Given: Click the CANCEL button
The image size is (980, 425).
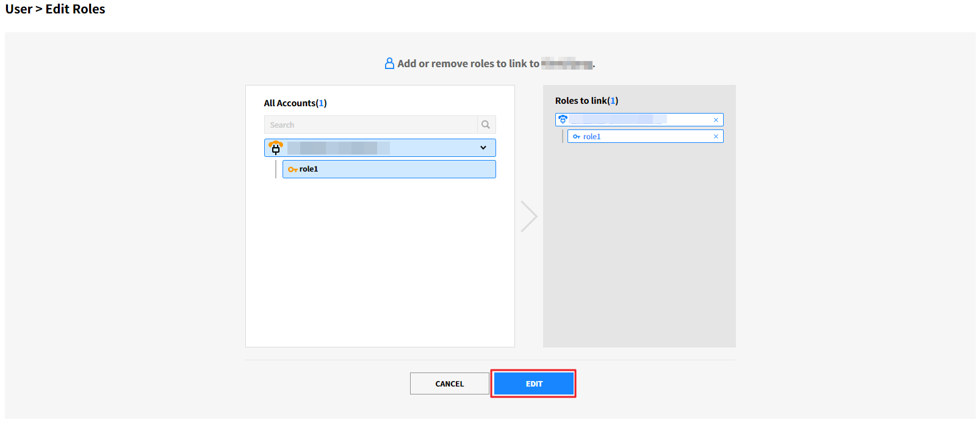Looking at the screenshot, I should [449, 383].
